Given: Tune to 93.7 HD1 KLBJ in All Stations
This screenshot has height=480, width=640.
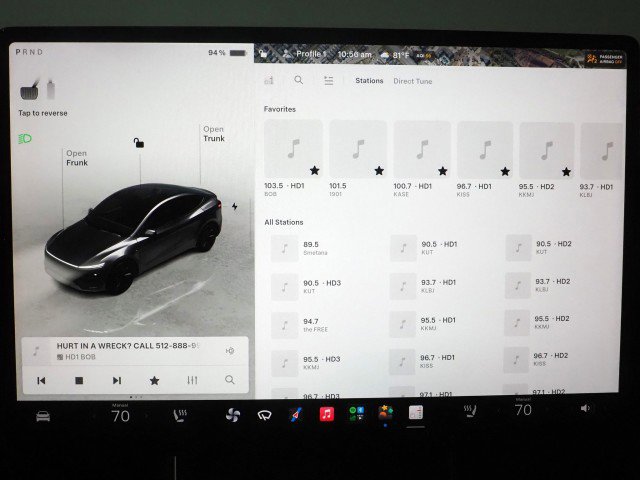Looking at the screenshot, I should (424, 286).
